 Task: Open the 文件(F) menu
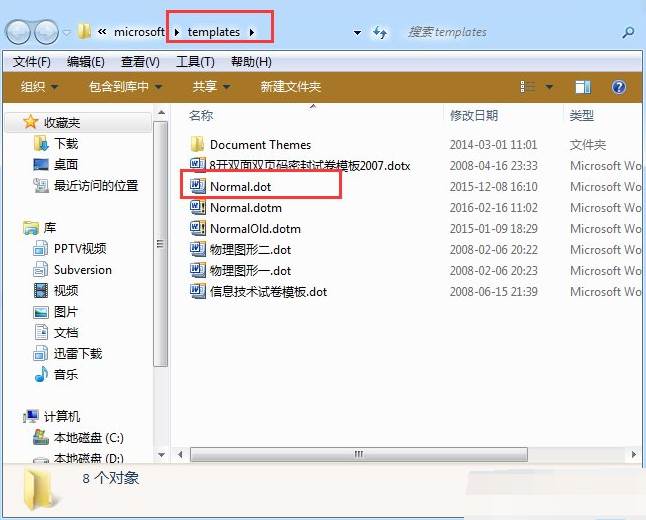coord(31,62)
